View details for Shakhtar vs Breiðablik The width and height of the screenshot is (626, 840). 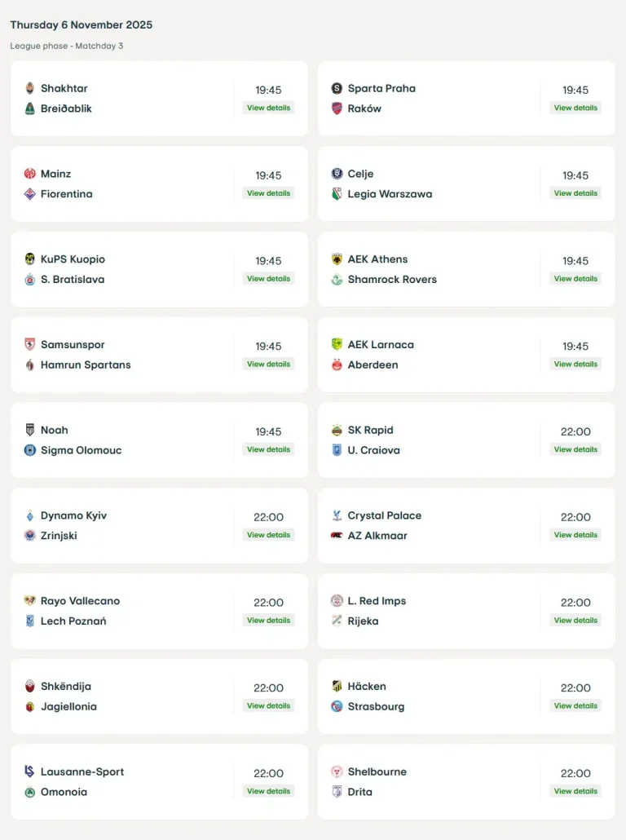pos(268,108)
